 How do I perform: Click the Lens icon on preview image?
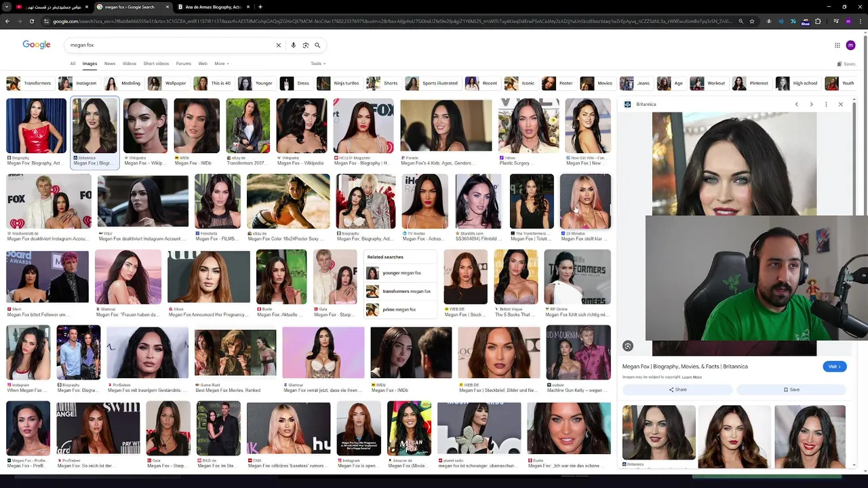coord(628,346)
